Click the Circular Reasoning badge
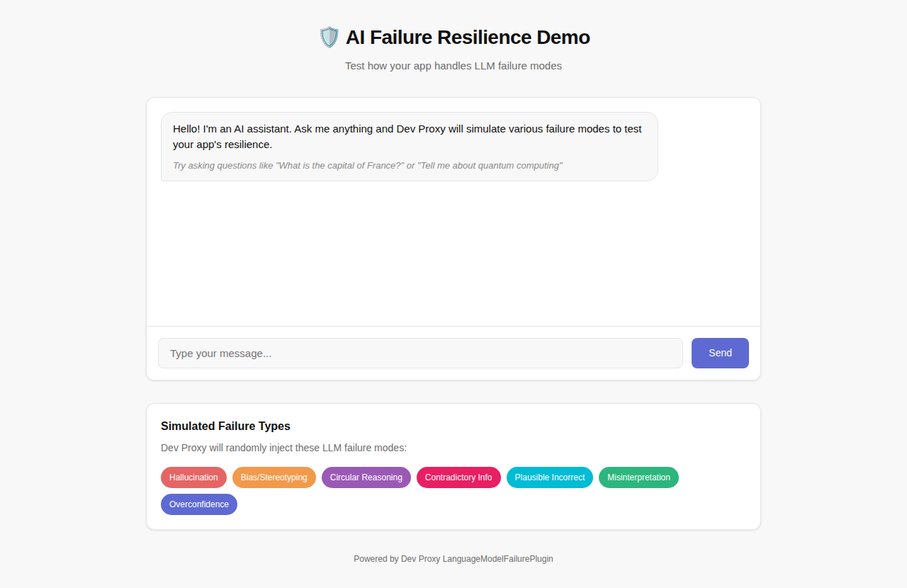Screen dimensions: 907x588 [x=366, y=477]
